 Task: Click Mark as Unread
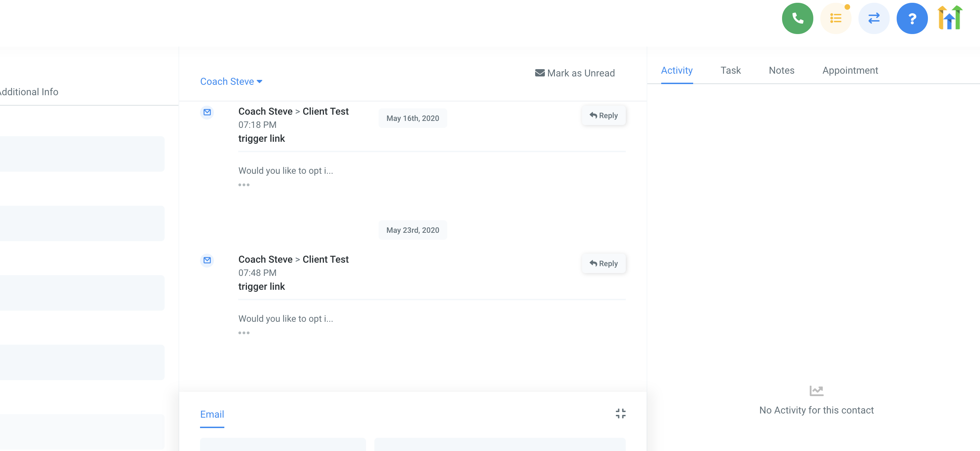coord(574,73)
